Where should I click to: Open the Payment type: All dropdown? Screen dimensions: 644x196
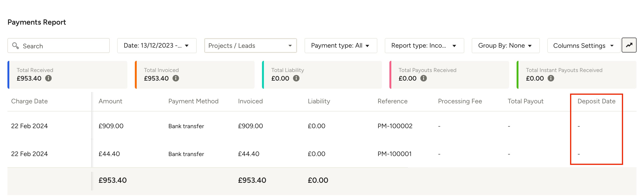pyautogui.click(x=341, y=46)
